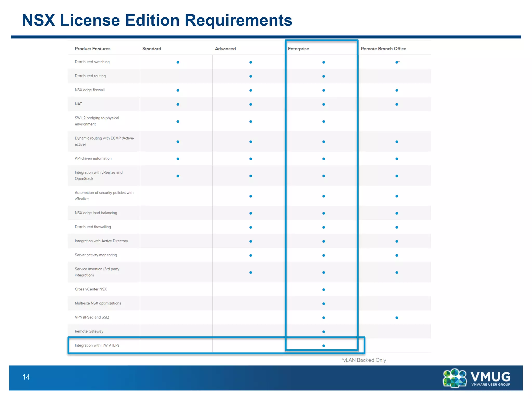This screenshot has height=399, width=532.
Task: Click the NSX edge load balancing label
Action: click(x=96, y=213)
